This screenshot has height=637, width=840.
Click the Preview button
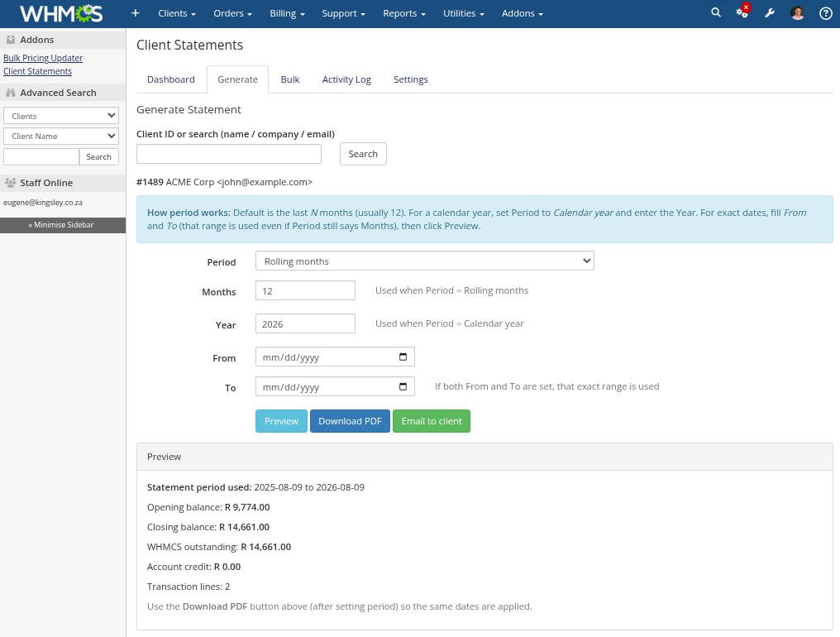(281, 421)
